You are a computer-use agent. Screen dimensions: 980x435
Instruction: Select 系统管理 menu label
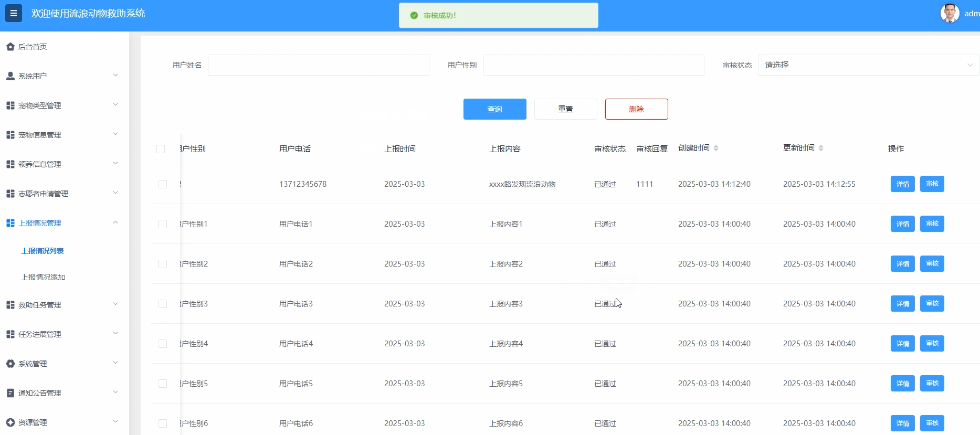coord(33,364)
